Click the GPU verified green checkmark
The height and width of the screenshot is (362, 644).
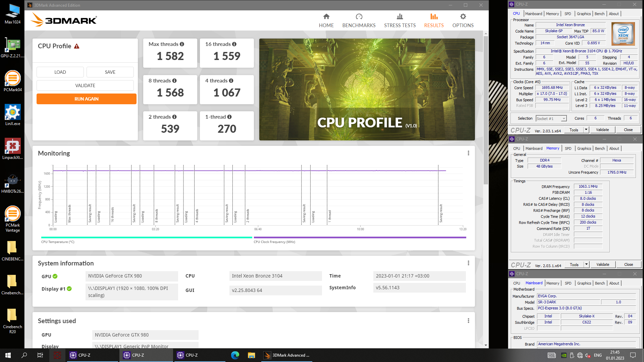click(x=55, y=276)
